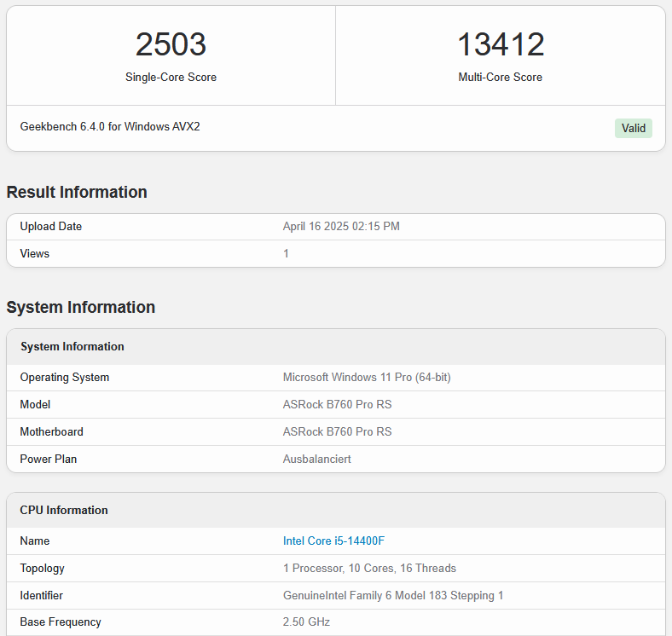Viewport: 672px width, 636px height.
Task: Click the Operating System label
Action: 64,377
